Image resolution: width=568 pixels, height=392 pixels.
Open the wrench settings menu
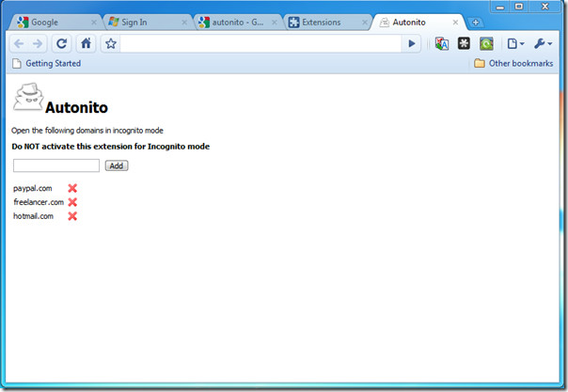543,44
